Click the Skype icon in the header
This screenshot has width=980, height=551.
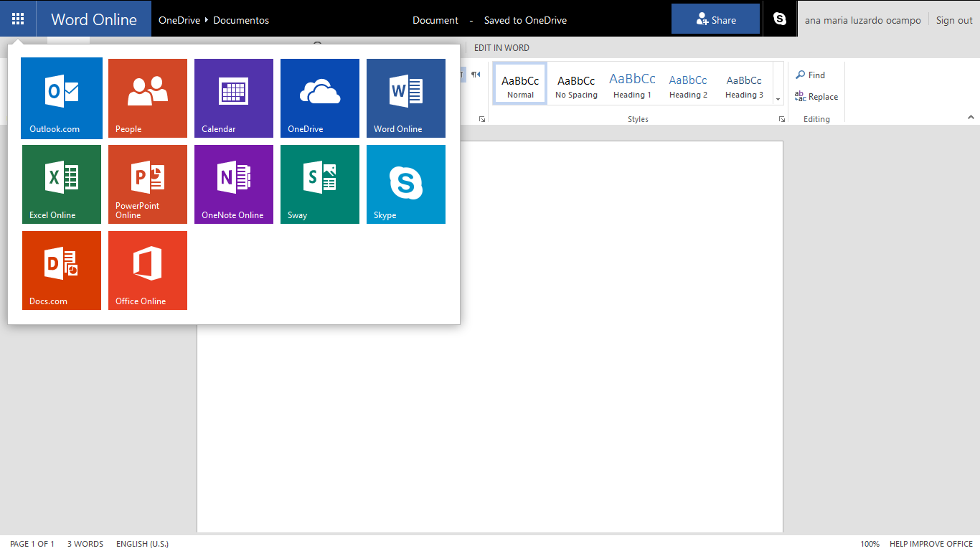[780, 19]
